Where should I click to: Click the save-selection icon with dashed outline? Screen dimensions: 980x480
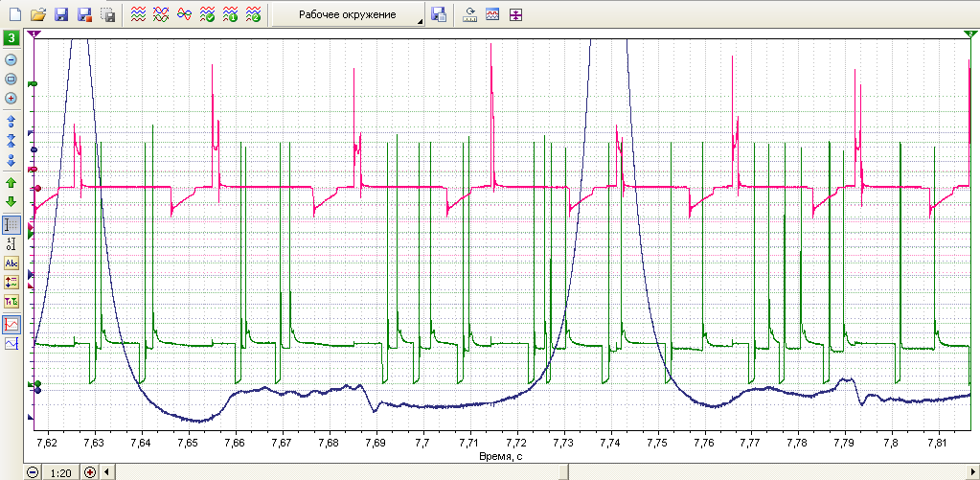107,15
